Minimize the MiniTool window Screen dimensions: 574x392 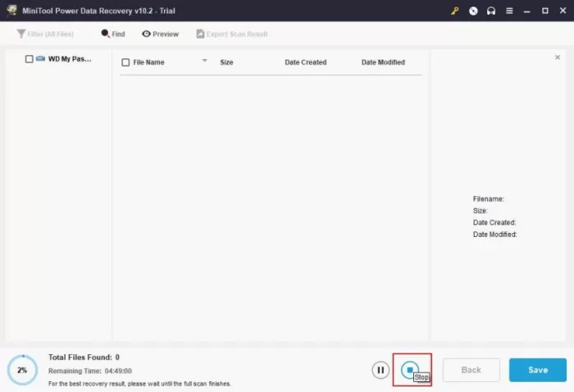pos(526,11)
